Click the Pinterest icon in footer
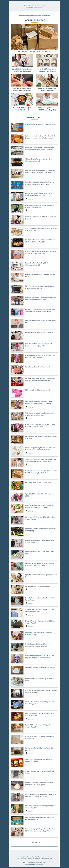The image size is (69, 868). point(40,842)
